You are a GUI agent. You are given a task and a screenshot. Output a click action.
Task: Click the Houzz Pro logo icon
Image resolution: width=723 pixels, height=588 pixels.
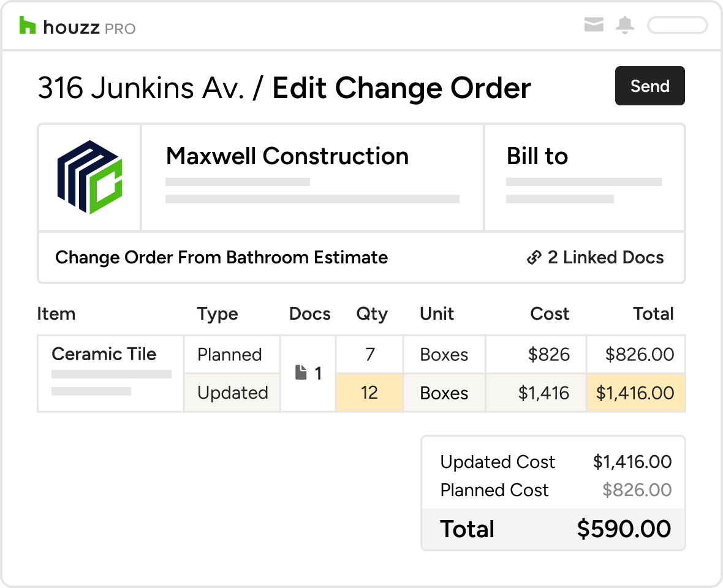(28, 26)
